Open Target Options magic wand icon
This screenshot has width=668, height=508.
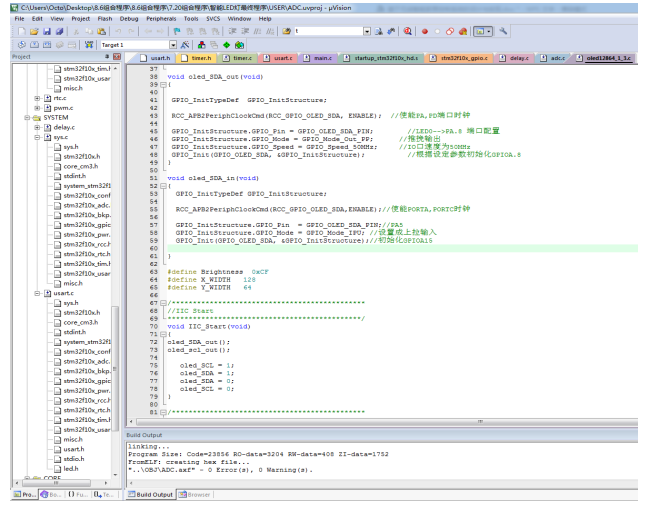pos(185,45)
